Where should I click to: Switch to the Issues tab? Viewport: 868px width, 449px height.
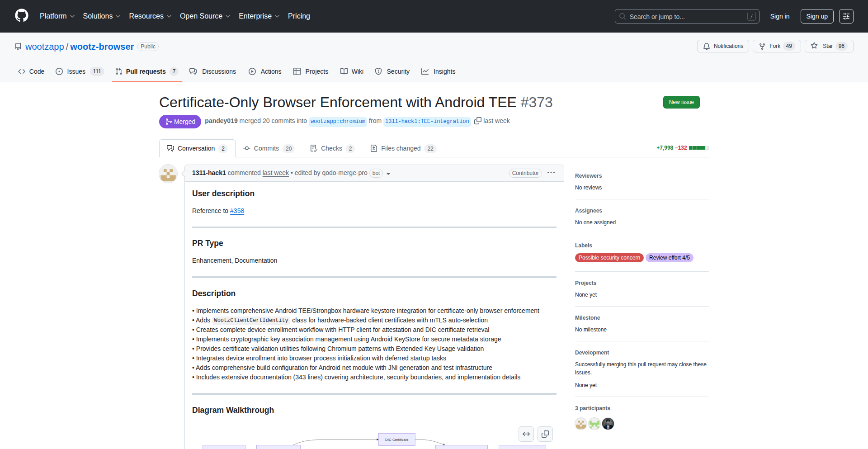pyautogui.click(x=80, y=71)
